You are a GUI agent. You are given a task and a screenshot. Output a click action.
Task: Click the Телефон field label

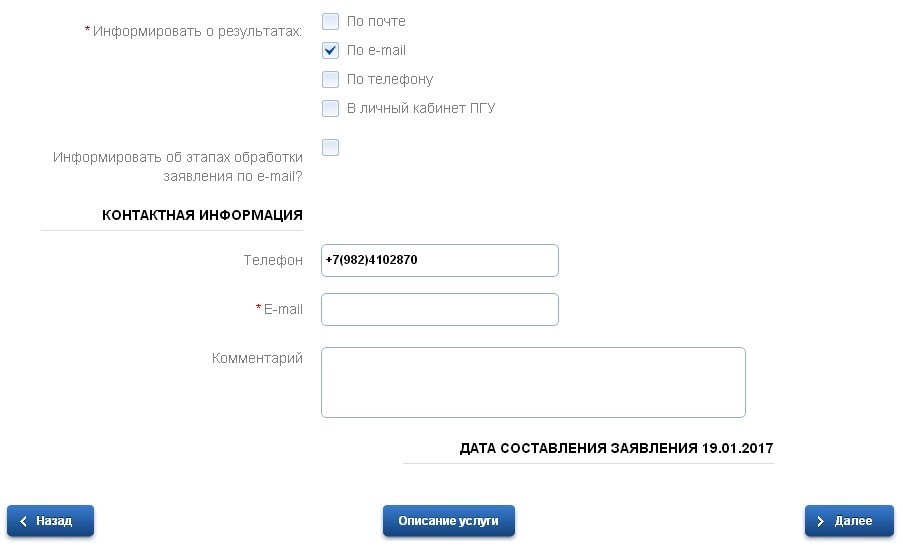coord(273,260)
